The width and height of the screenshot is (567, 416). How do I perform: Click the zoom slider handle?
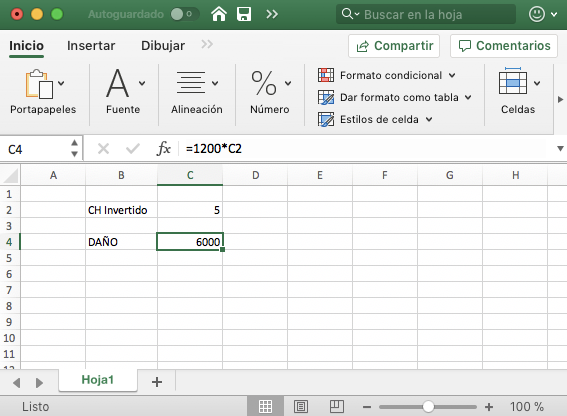coord(428,407)
